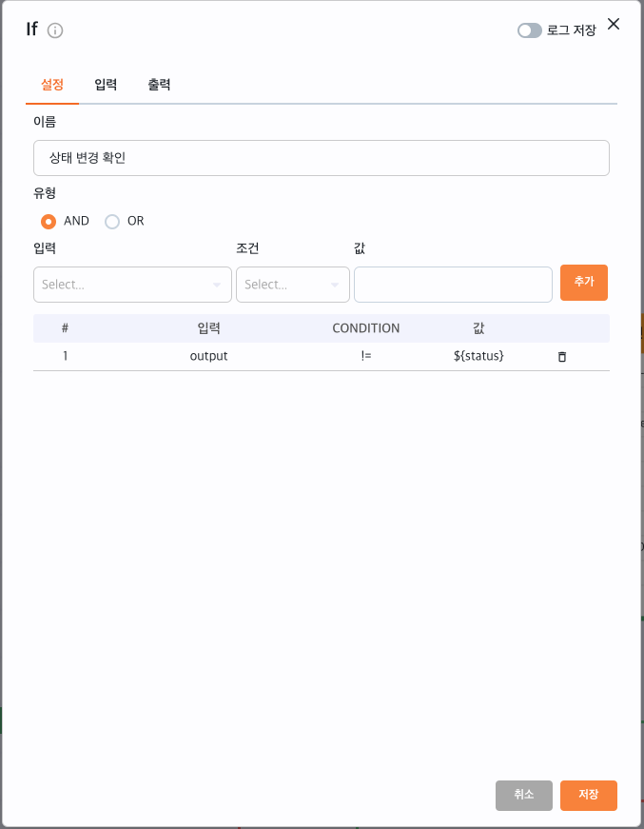
Task: Select the AND radio button
Action: pos(49,222)
